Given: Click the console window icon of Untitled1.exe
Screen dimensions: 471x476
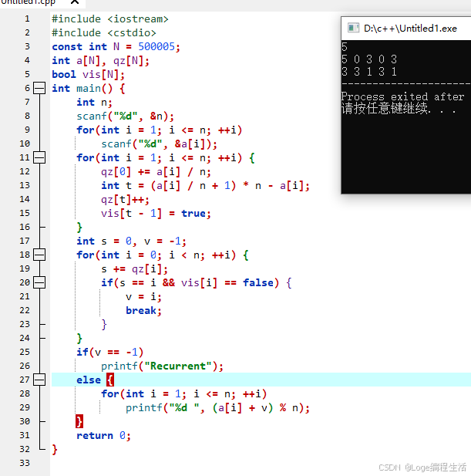Looking at the screenshot, I should [x=353, y=28].
